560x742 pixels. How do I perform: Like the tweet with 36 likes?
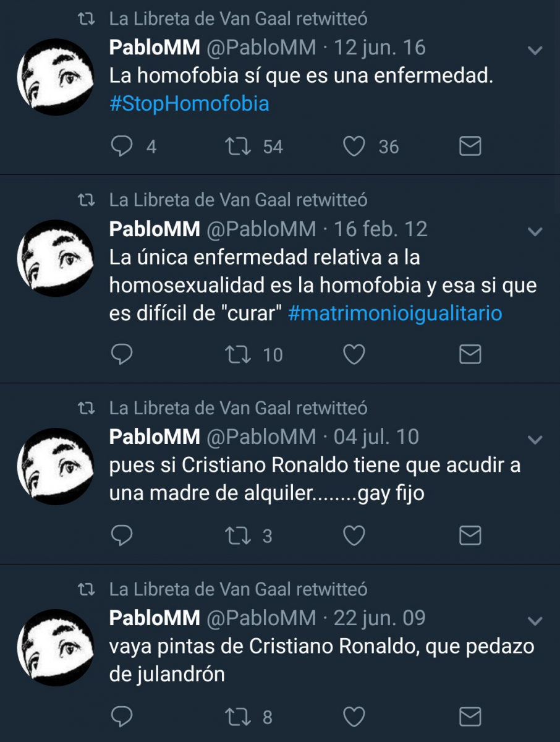click(x=354, y=147)
